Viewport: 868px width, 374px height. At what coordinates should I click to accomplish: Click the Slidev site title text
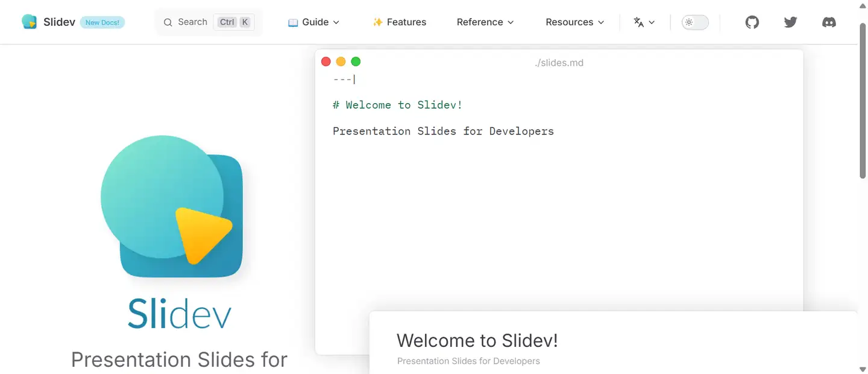59,22
